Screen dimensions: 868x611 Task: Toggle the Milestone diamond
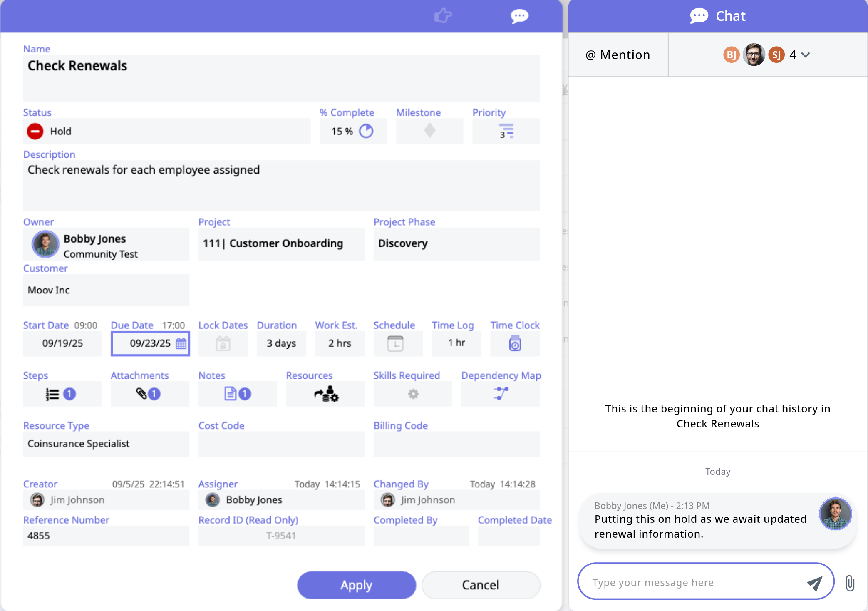pyautogui.click(x=429, y=131)
